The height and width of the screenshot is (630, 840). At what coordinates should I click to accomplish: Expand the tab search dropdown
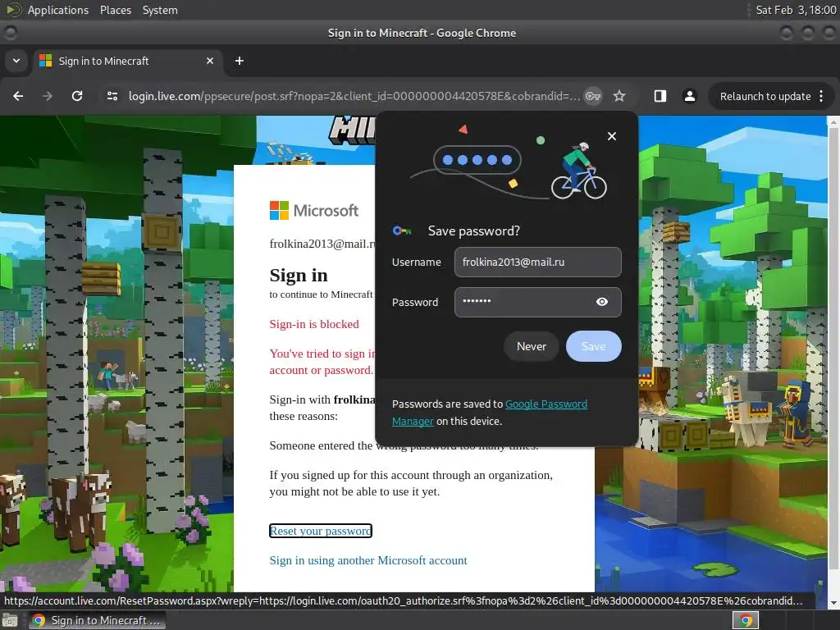pyautogui.click(x=16, y=61)
